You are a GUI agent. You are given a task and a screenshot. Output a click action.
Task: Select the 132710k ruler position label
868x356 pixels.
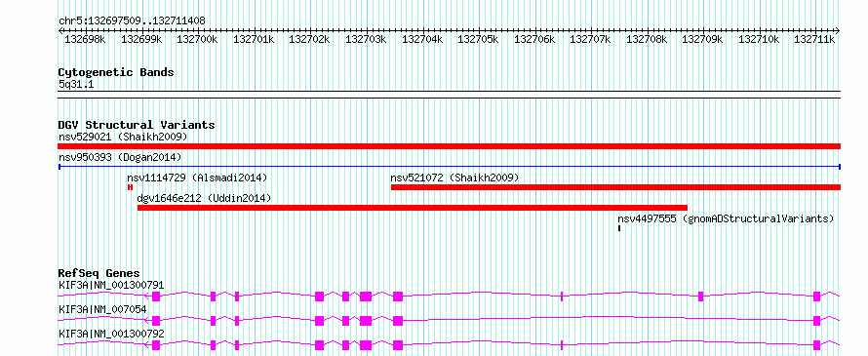(x=759, y=39)
